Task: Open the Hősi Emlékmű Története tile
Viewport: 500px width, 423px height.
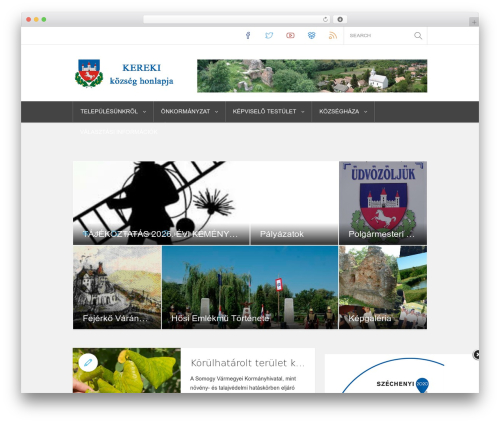Action: click(x=250, y=288)
